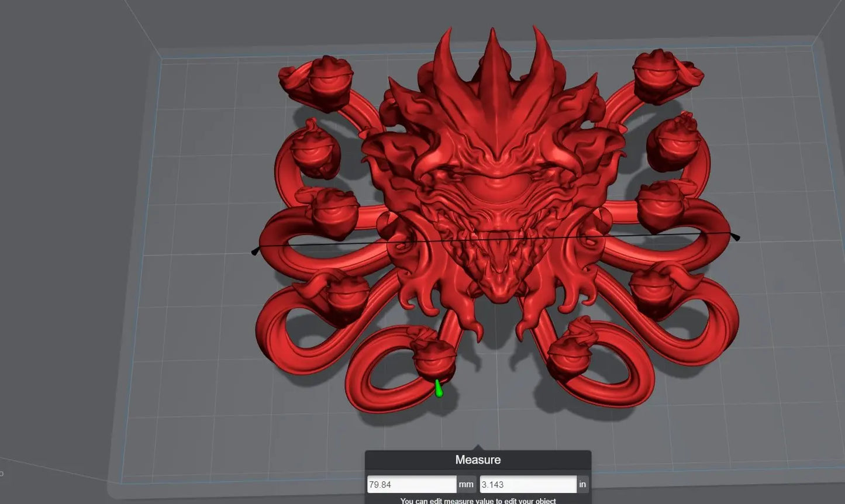Click the in unit label
This screenshot has width=845, height=504.
click(x=582, y=484)
